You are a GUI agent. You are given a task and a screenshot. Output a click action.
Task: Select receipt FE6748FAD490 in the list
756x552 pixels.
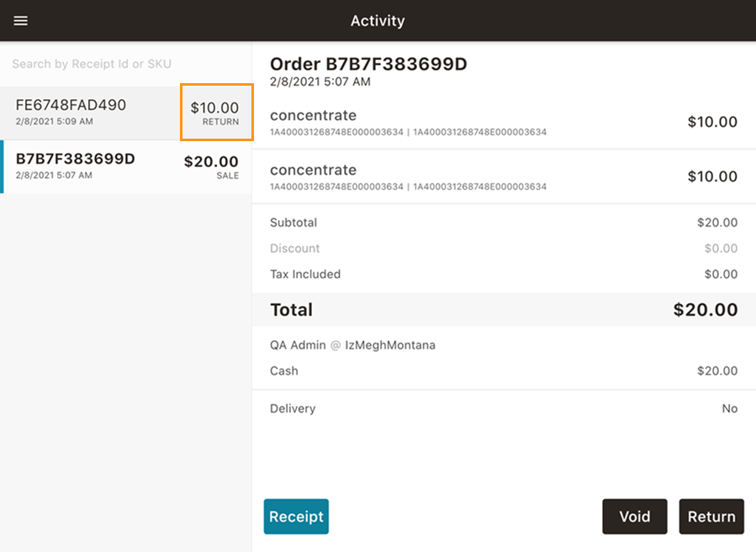pyautogui.click(x=125, y=113)
